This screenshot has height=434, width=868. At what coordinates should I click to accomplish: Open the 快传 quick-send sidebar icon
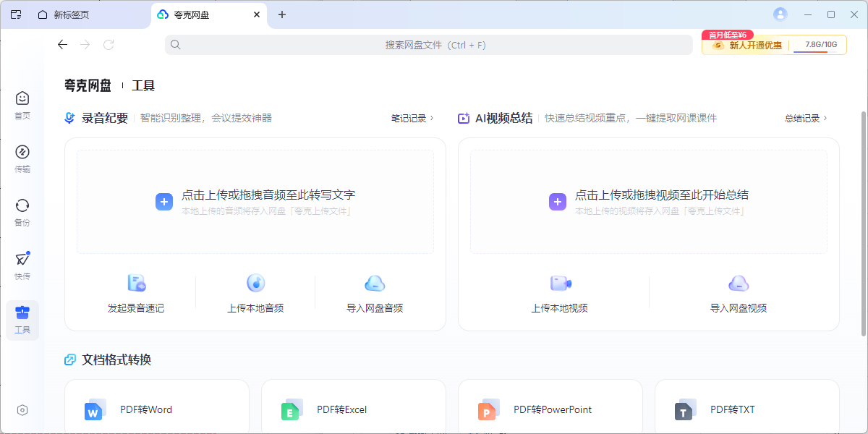pos(22,259)
